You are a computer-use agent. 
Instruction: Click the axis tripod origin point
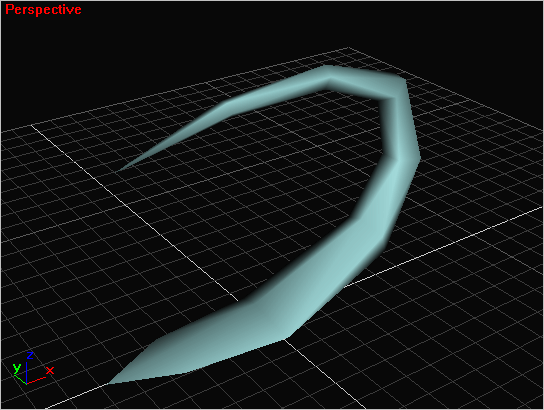27,384
